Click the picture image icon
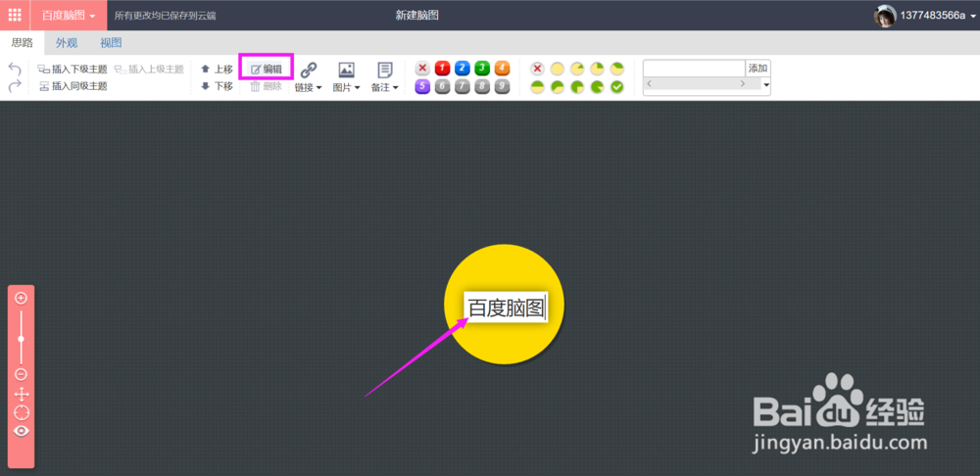The width and height of the screenshot is (980, 476). [346, 70]
